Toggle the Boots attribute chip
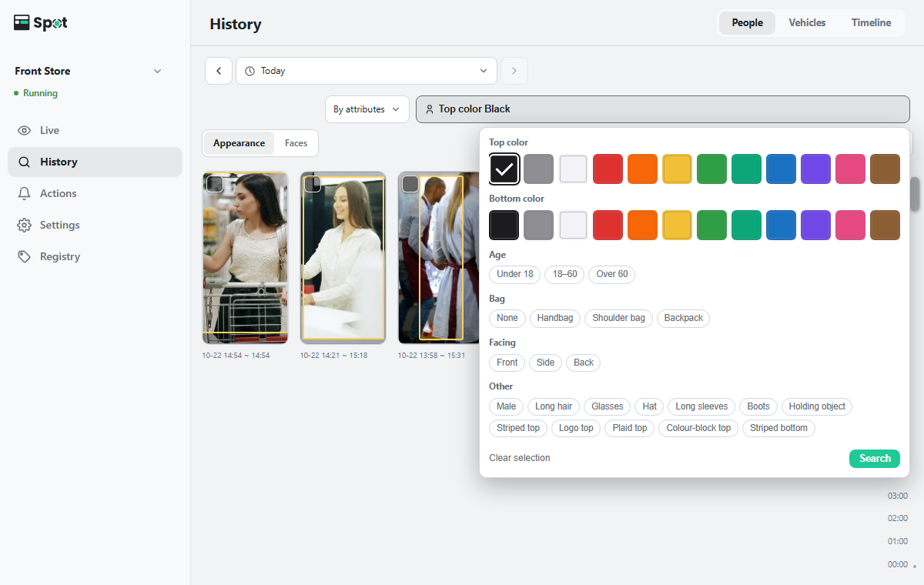The height and width of the screenshot is (585, 924). coord(758,406)
